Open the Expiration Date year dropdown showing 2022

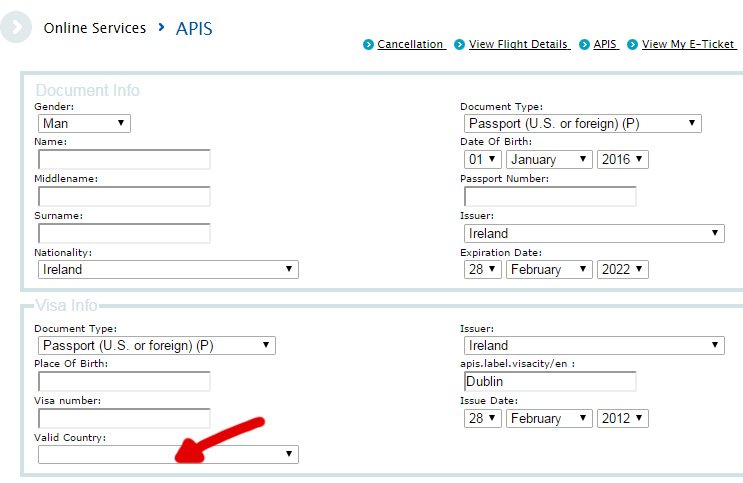622,269
